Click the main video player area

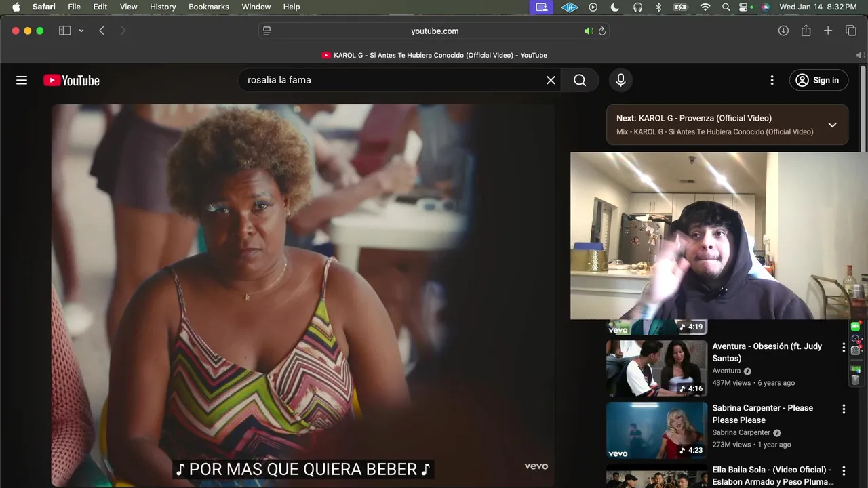tap(303, 296)
